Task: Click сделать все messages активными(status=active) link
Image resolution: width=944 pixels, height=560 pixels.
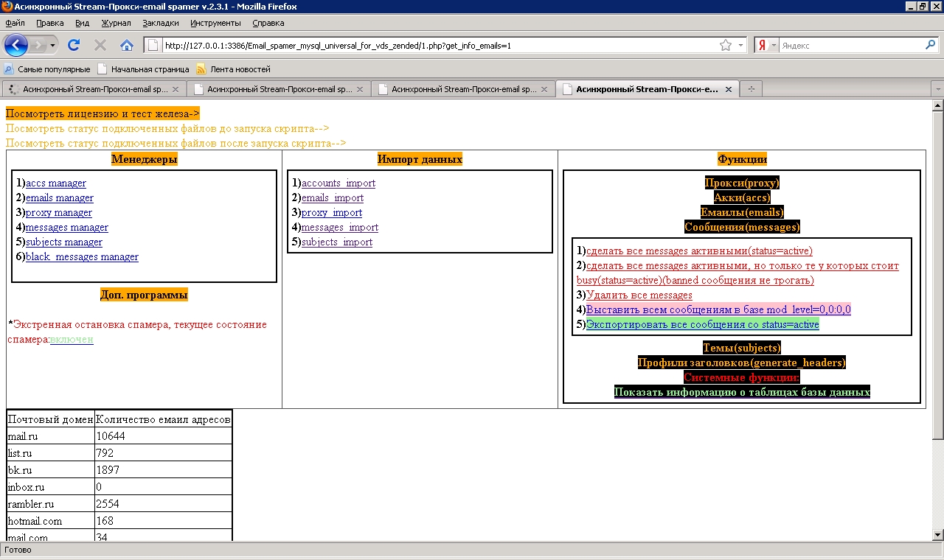Action: pos(700,251)
